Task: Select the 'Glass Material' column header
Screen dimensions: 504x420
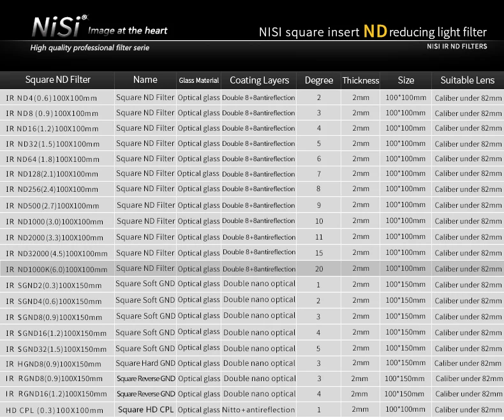Action: (x=198, y=80)
